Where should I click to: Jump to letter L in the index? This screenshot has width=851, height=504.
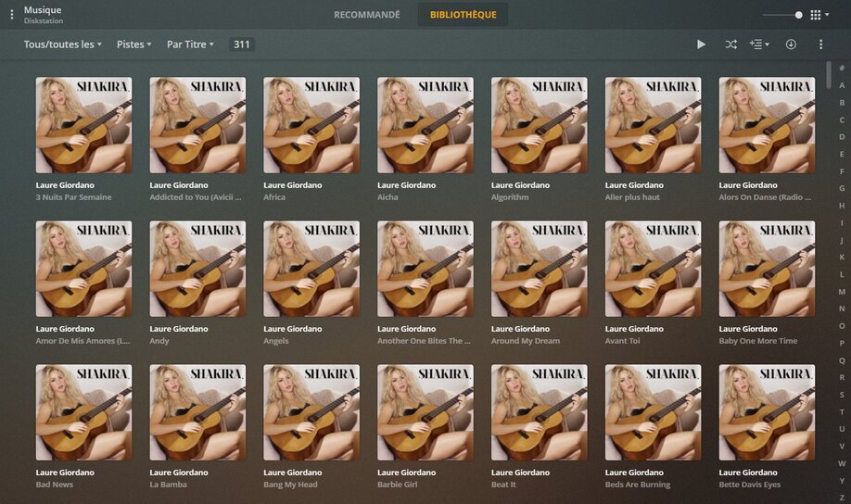[842, 274]
